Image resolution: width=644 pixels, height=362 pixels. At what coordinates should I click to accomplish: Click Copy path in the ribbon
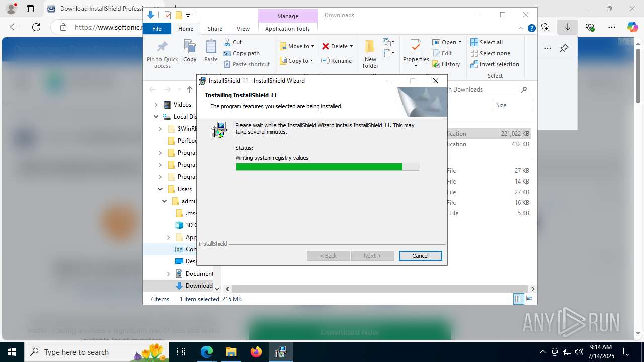(242, 53)
